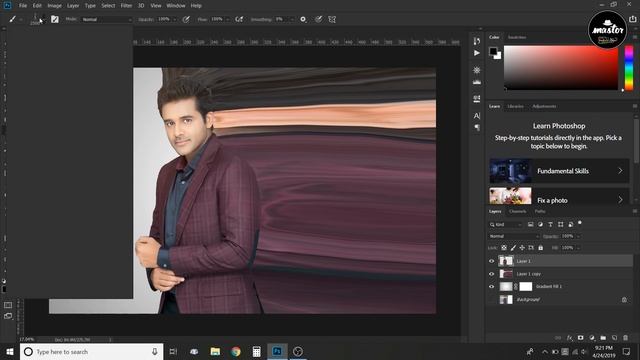Open Chrome from the taskbar

(236, 351)
